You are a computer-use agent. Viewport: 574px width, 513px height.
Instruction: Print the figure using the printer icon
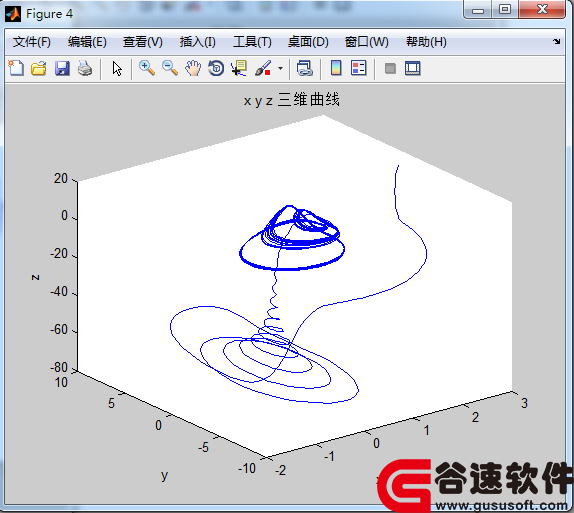85,68
